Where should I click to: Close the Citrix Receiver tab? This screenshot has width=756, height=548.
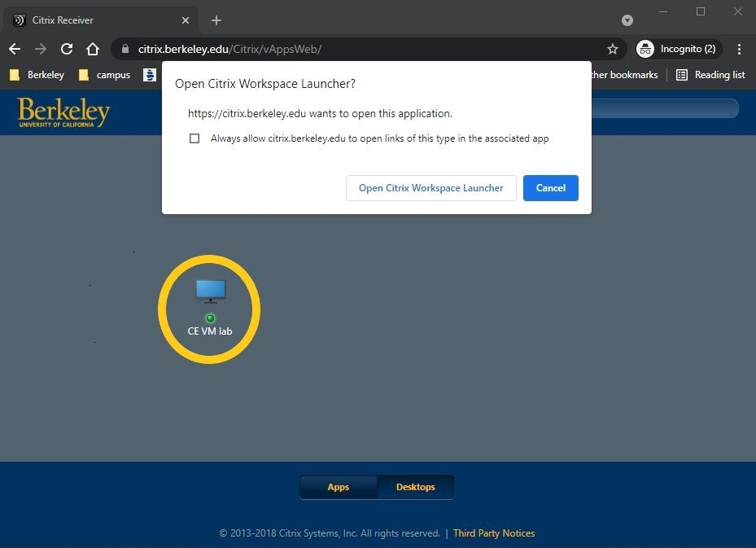click(186, 20)
